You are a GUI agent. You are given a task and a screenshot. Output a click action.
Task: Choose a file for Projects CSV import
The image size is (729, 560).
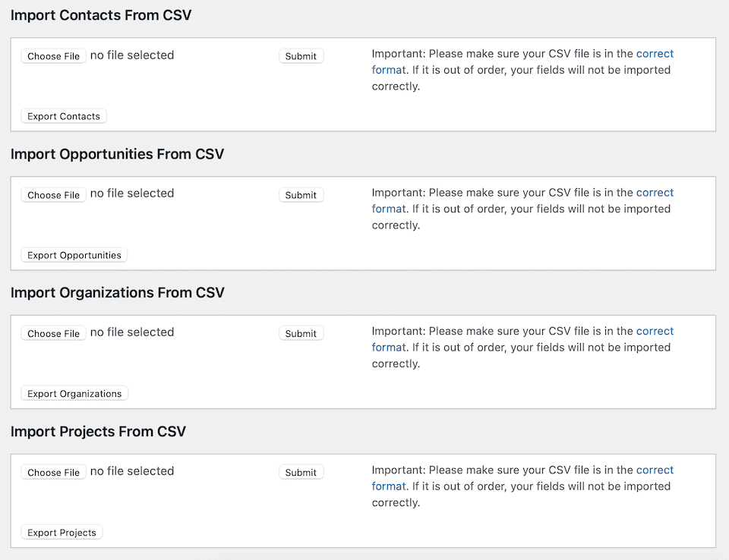pos(53,472)
